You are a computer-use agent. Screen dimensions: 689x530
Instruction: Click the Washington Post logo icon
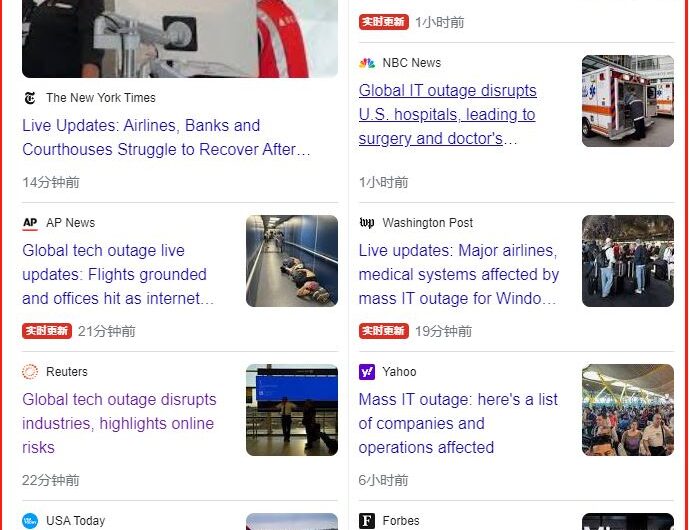pyautogui.click(x=366, y=223)
